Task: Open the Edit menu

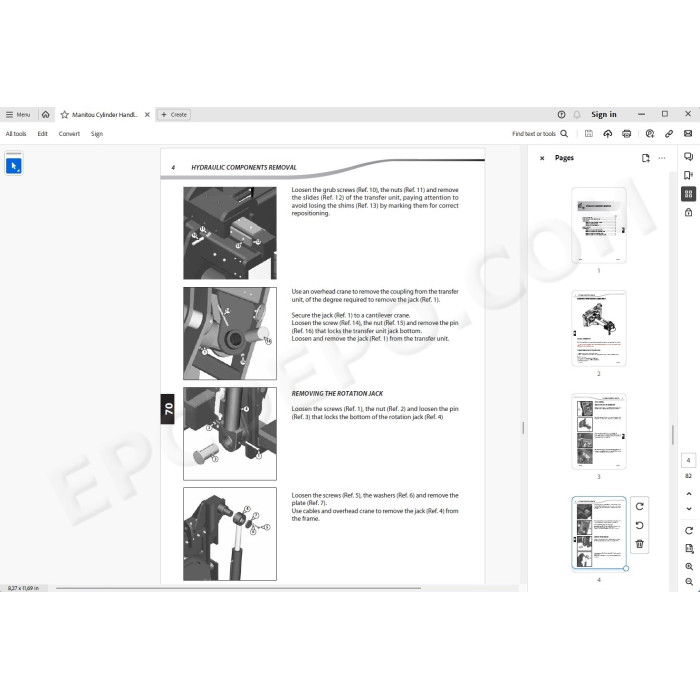Action: coord(42,134)
